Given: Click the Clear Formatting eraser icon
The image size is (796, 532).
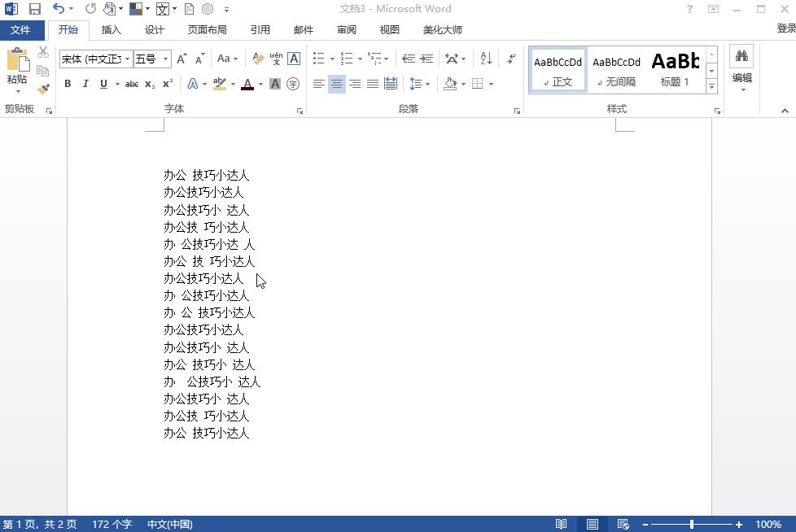Looking at the screenshot, I should (258, 59).
